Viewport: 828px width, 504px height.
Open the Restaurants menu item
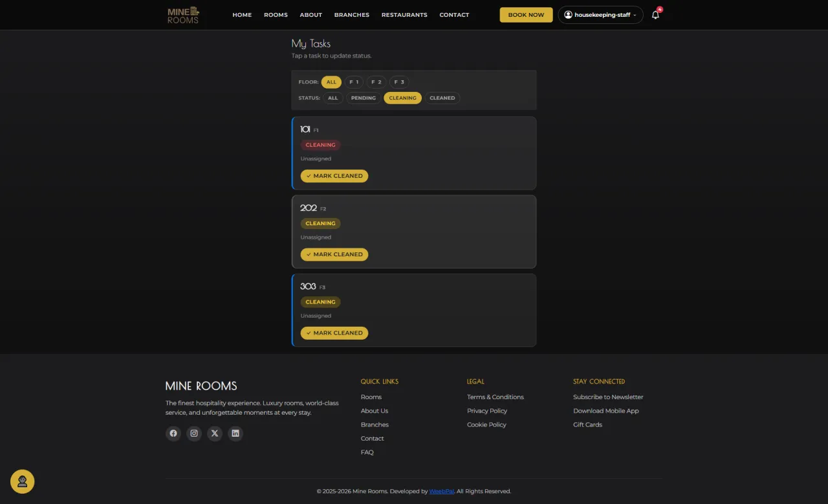click(404, 15)
